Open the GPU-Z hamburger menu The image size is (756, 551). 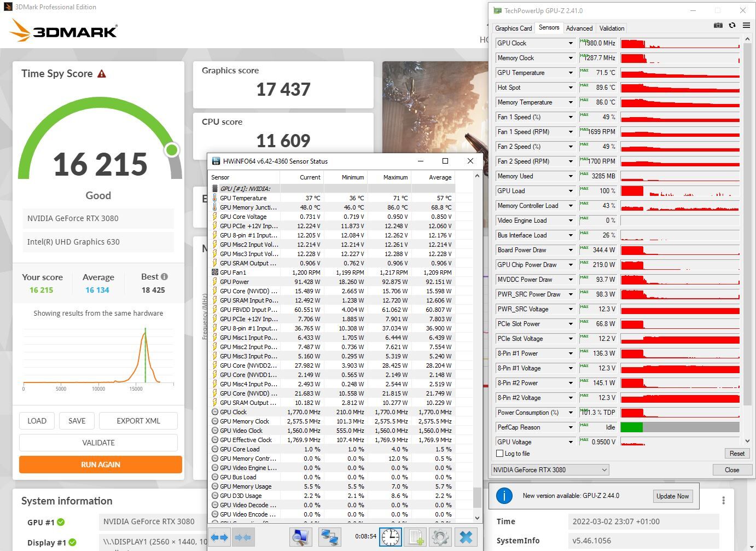tap(746, 25)
